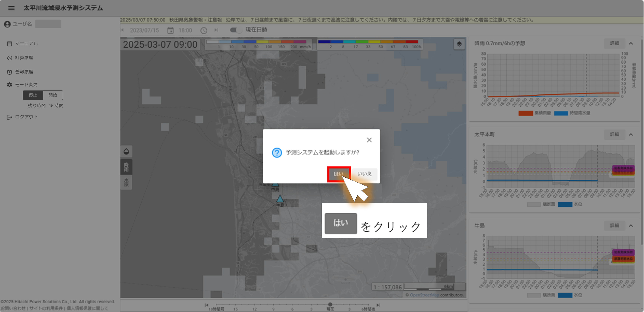Click the clock time picker icon
The height and width of the screenshot is (312, 644).
[x=204, y=31]
